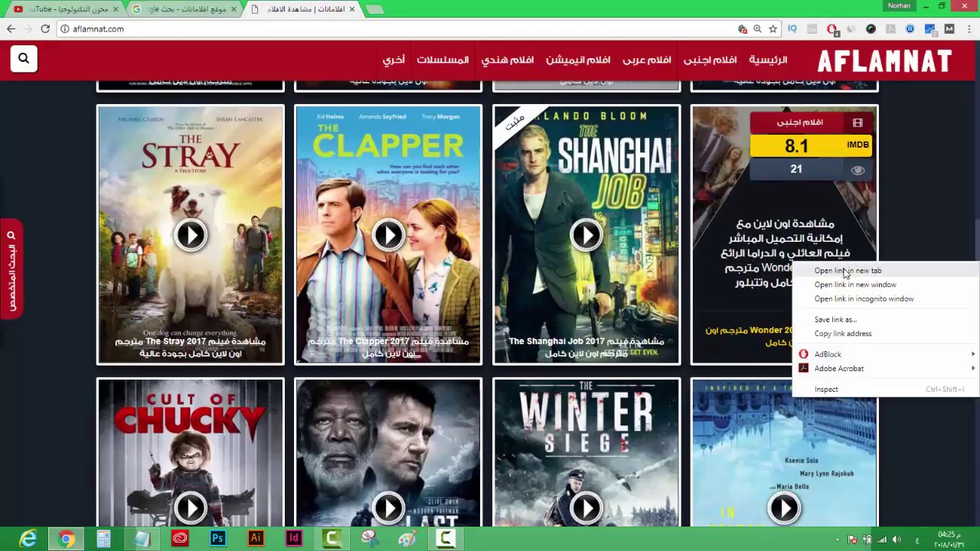
Task: Click the IMDB 8.1 rating badge
Action: tap(812, 145)
